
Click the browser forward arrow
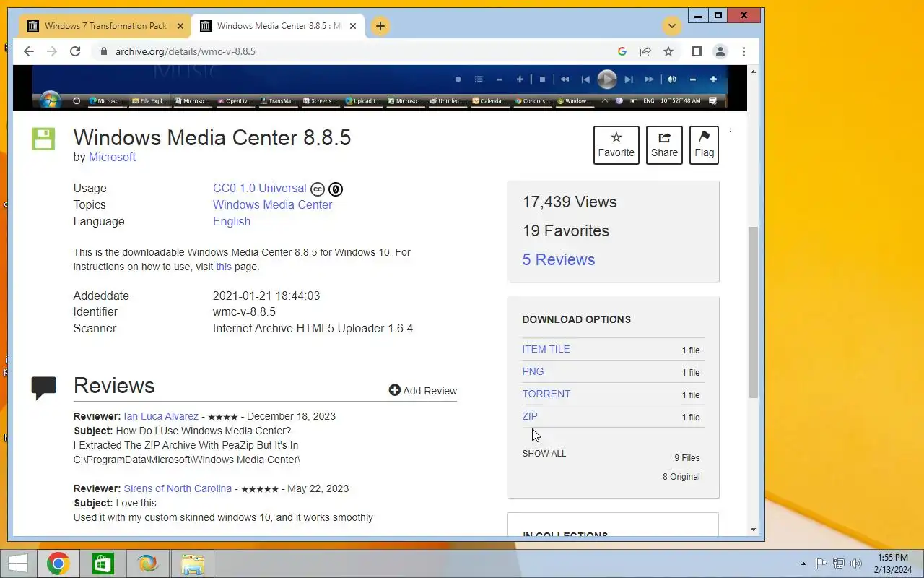pyautogui.click(x=52, y=51)
